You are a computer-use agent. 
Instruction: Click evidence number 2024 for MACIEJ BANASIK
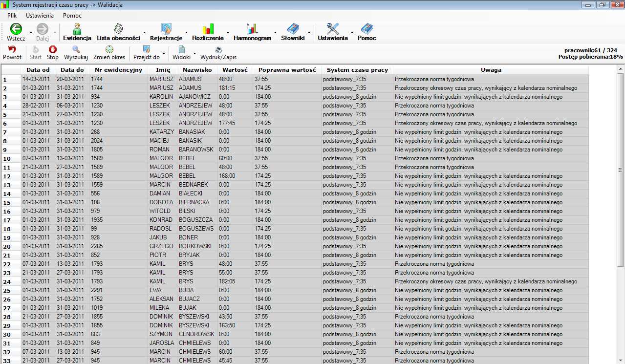point(97,141)
